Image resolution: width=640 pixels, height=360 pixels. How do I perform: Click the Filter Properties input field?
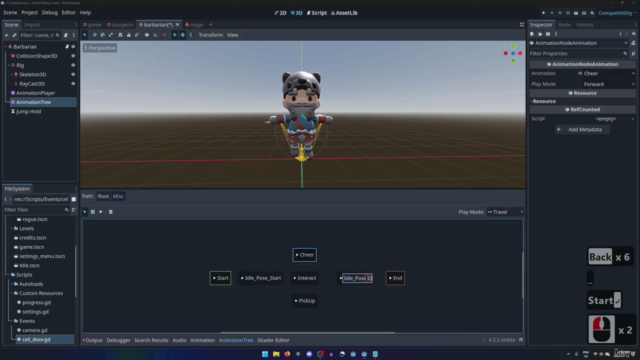click(579, 53)
